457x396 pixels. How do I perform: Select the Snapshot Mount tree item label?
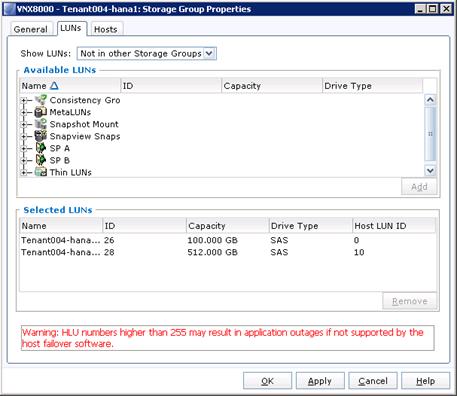(x=84, y=124)
